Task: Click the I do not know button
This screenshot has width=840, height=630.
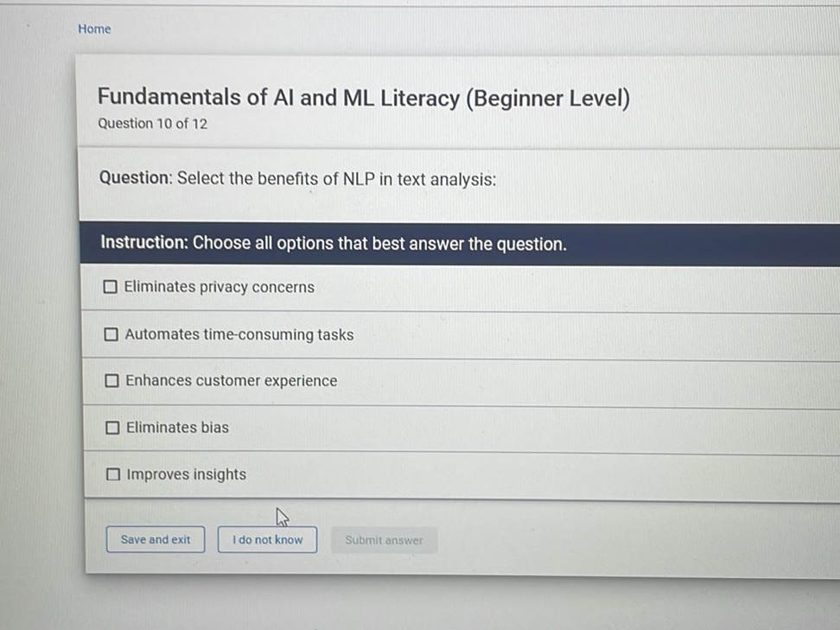Action: [x=267, y=539]
